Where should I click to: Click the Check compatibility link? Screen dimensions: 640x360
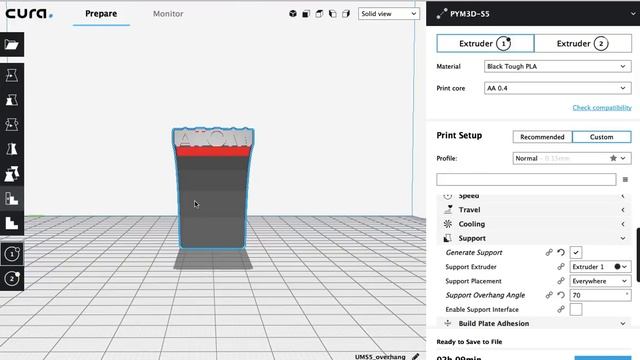pos(602,108)
